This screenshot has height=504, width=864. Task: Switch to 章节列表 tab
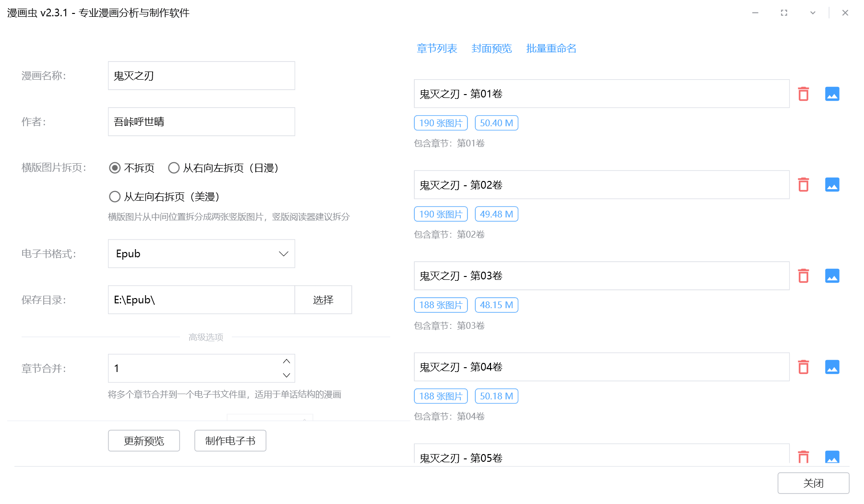[437, 48]
